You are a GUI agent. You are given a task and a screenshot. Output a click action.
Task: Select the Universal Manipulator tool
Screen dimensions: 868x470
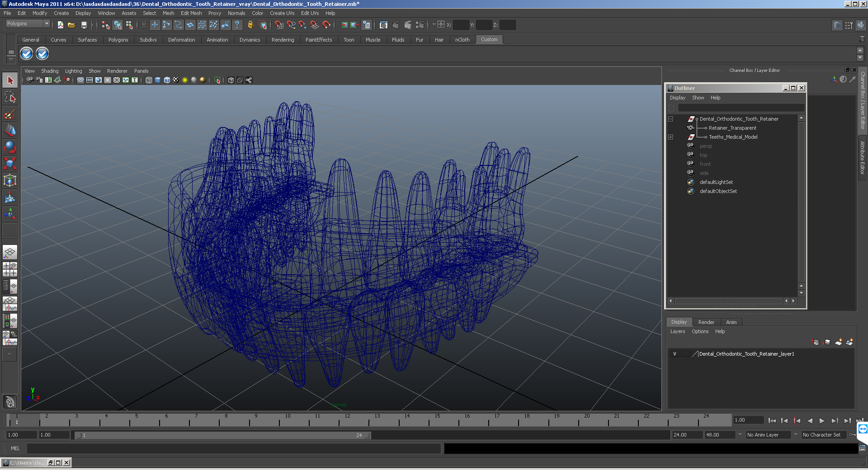10,180
